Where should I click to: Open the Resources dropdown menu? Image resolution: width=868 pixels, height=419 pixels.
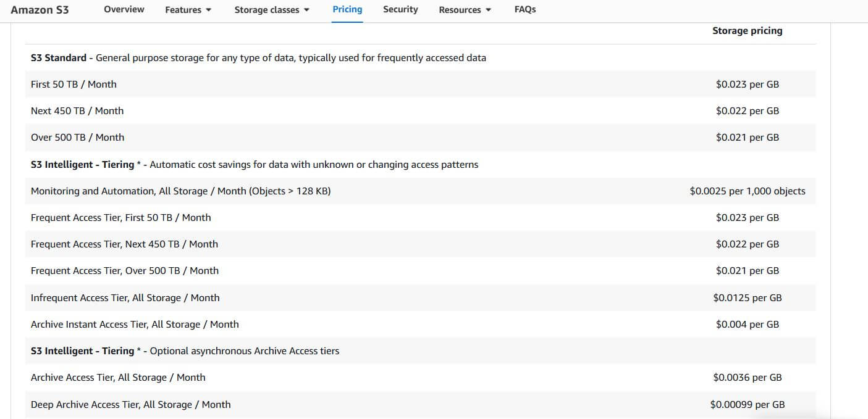(x=465, y=10)
